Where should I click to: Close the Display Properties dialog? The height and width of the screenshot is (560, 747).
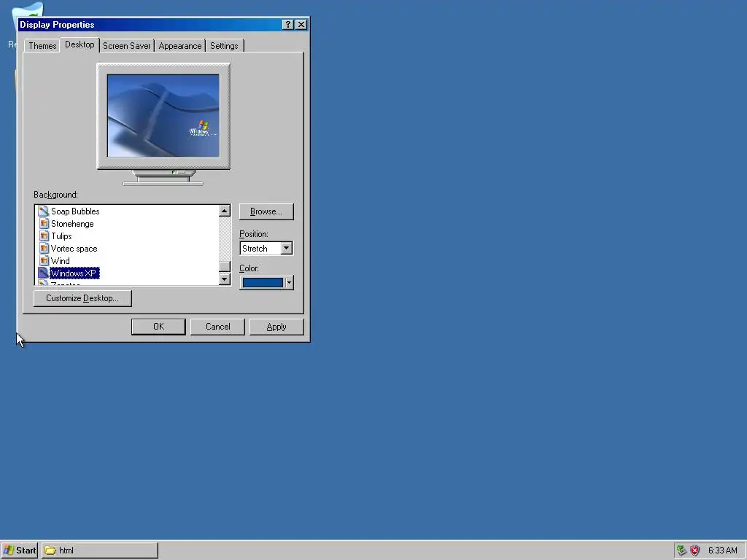(301, 25)
